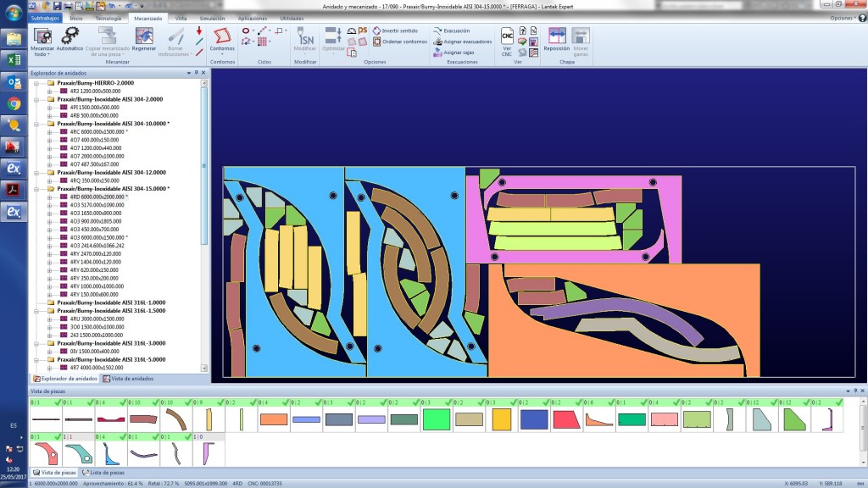Open the Ver CNC viewer

point(507,42)
